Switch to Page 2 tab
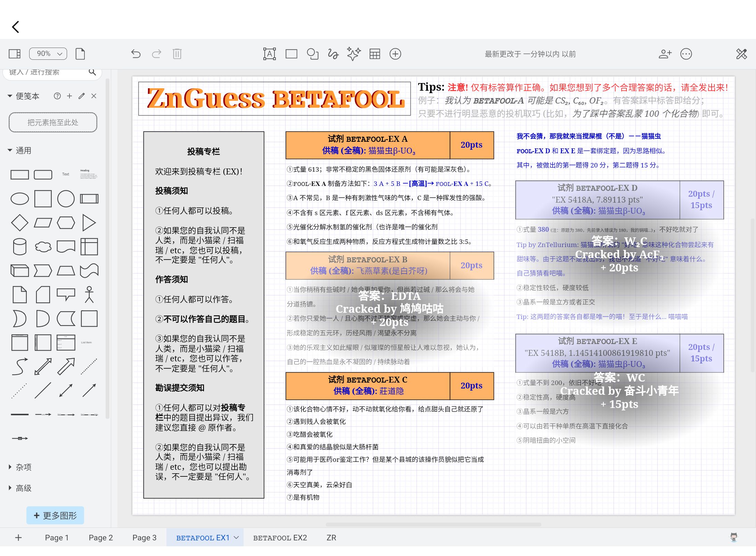The width and height of the screenshot is (756, 556). [101, 538]
